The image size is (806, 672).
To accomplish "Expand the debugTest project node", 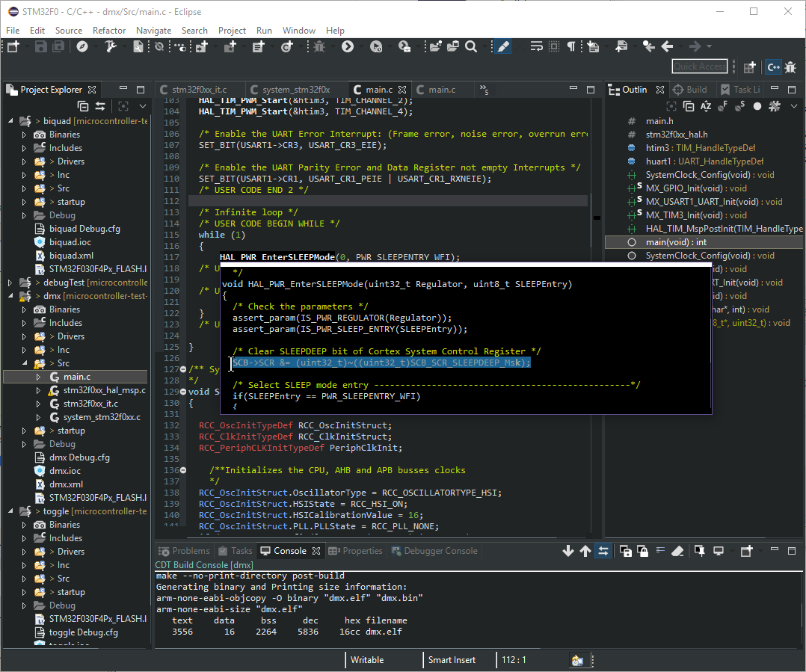I will [x=10, y=283].
